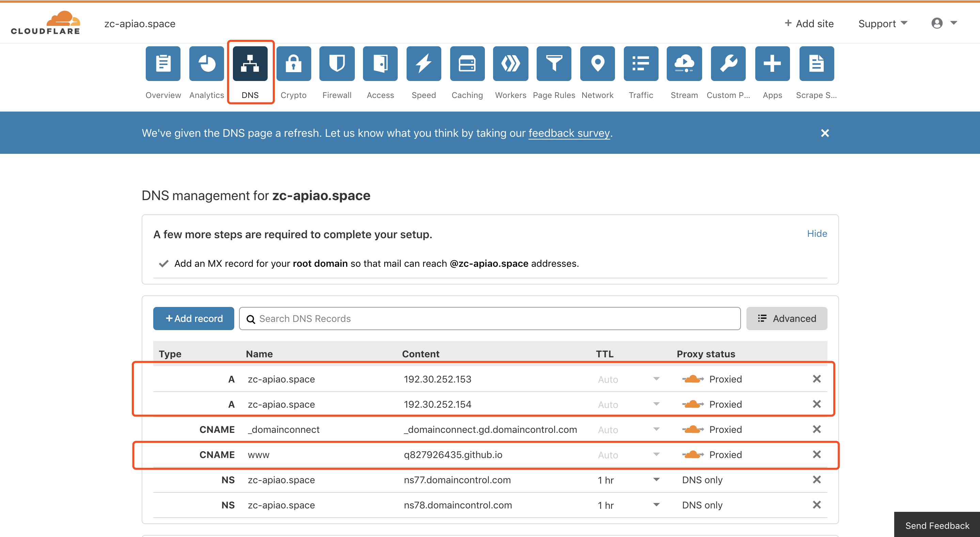Select the DNS network icon
The height and width of the screenshot is (537, 980).
pyautogui.click(x=250, y=64)
